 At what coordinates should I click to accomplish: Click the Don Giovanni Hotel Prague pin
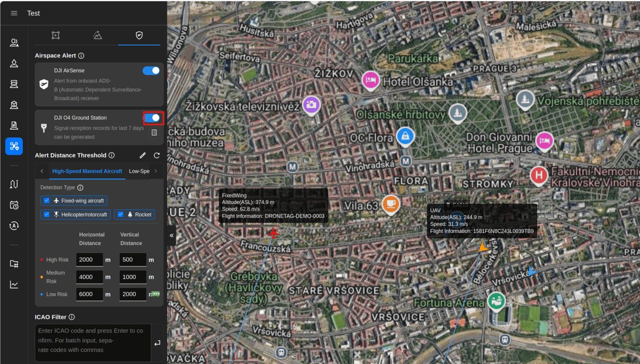coord(544,141)
